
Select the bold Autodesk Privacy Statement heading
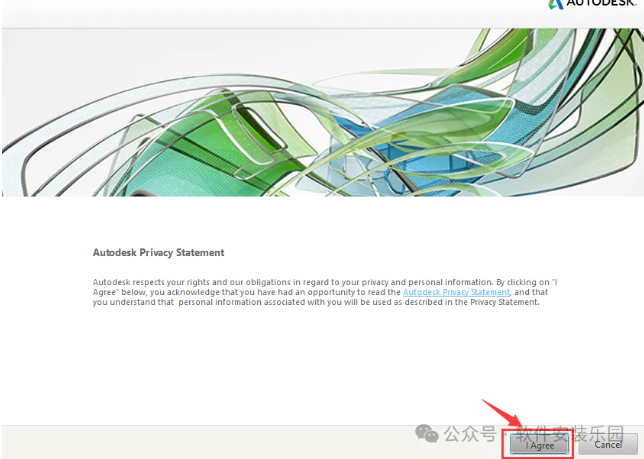(x=158, y=253)
